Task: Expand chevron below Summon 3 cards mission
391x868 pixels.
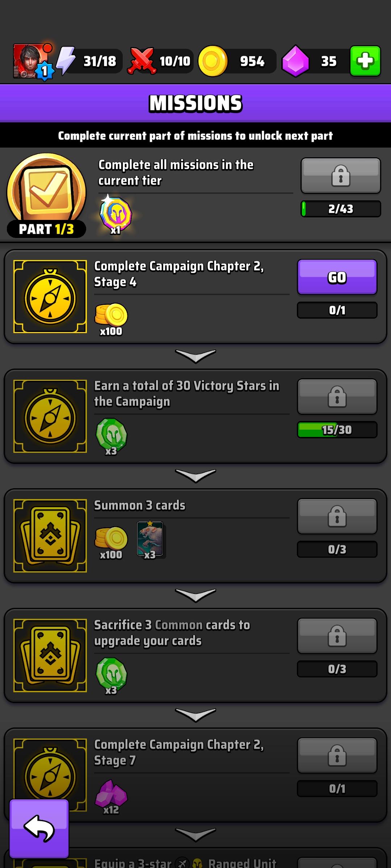Action: pyautogui.click(x=195, y=595)
